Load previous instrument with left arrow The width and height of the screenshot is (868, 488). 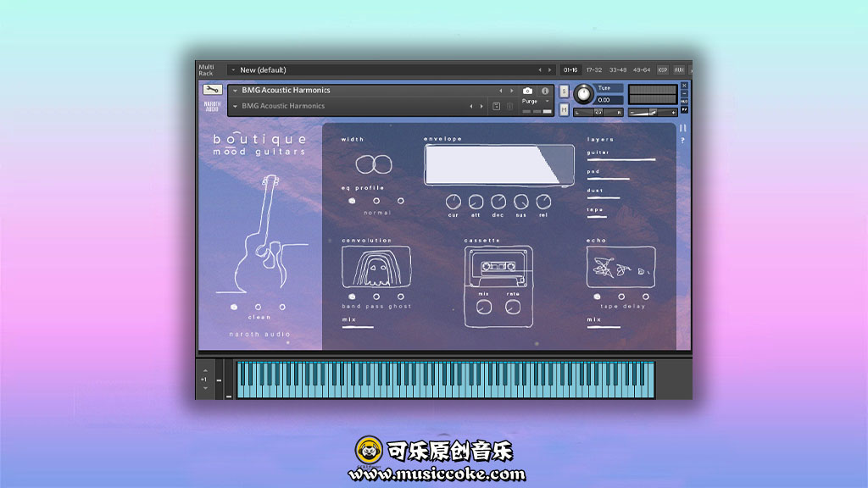click(500, 91)
